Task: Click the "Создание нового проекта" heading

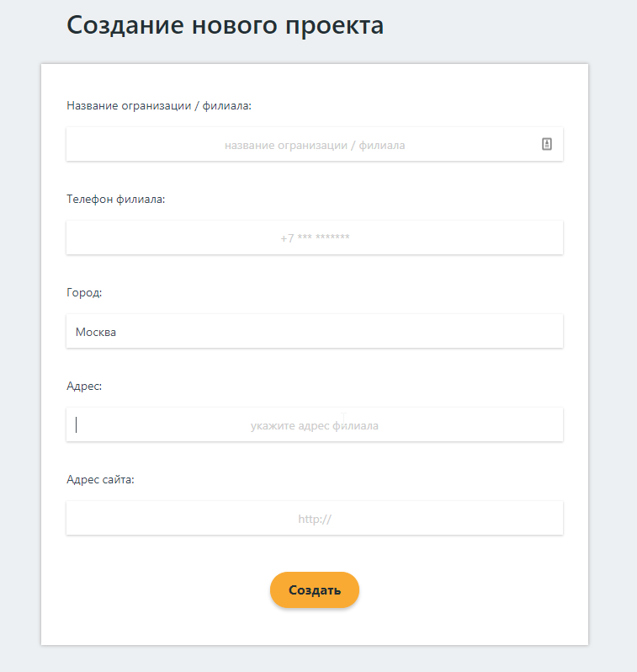Action: click(x=225, y=25)
